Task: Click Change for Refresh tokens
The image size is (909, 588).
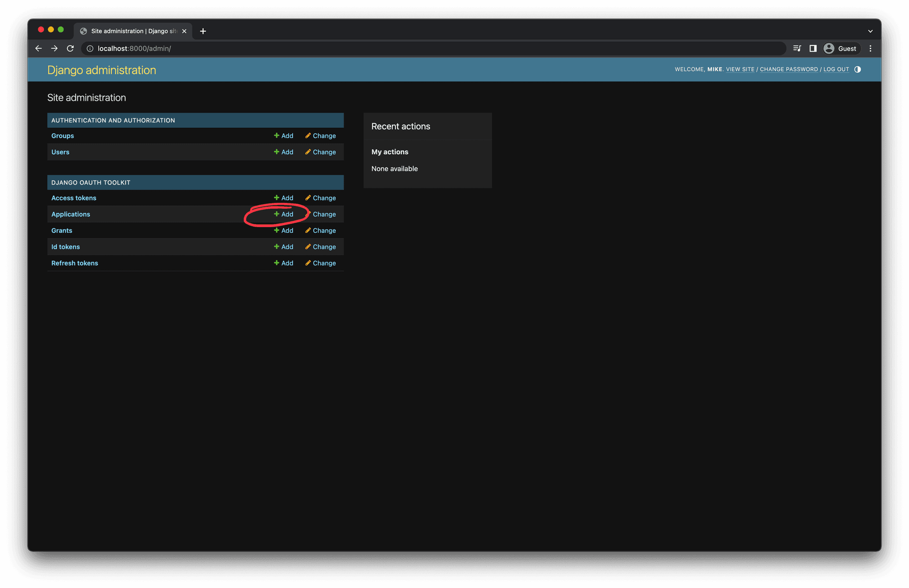Action: [x=321, y=263]
